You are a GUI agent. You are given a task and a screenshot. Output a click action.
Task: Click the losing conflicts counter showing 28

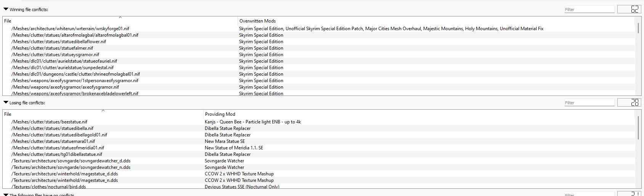[630, 102]
